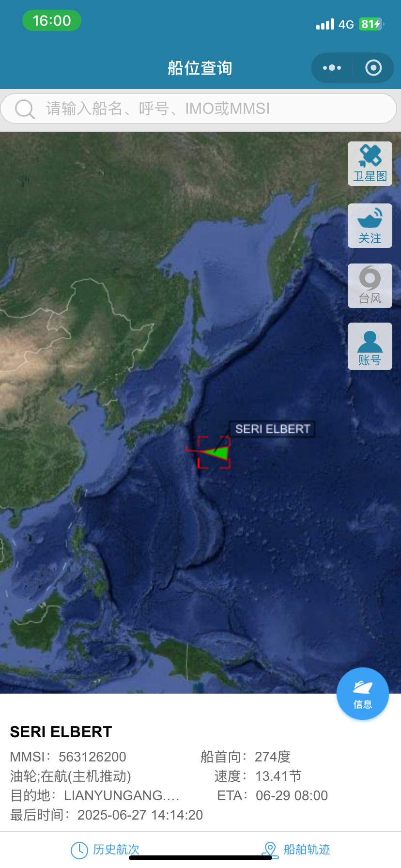
Task: Open the mini-program three-dots menu
Action: [x=332, y=68]
